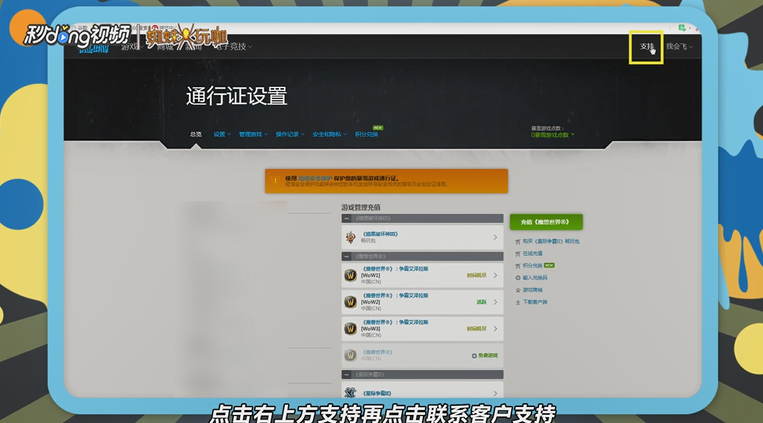
Task: Open the WoW3 game title link
Action: point(395,322)
